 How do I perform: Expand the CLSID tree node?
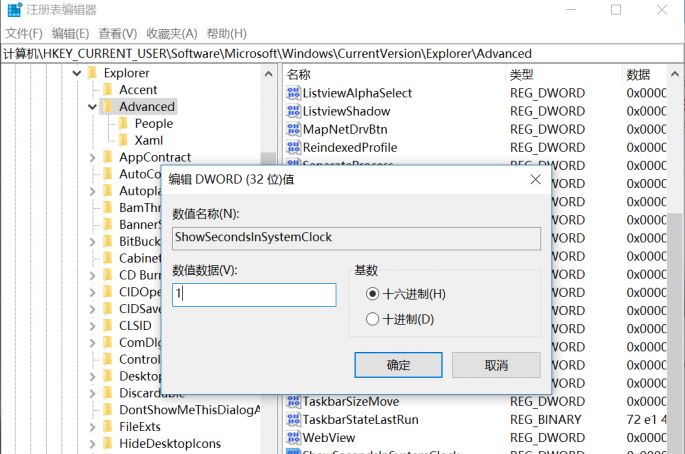[x=92, y=326]
